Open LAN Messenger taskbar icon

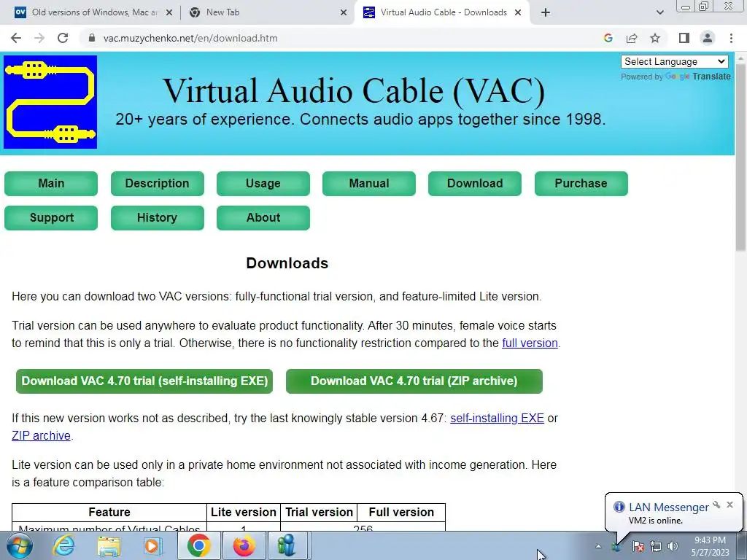click(x=287, y=545)
